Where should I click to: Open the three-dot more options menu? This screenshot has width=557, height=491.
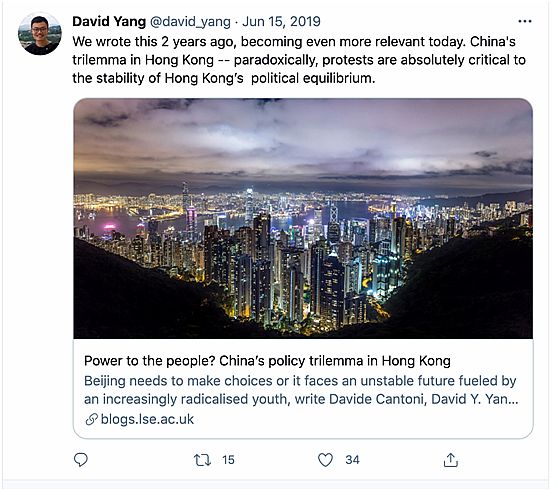click(525, 21)
